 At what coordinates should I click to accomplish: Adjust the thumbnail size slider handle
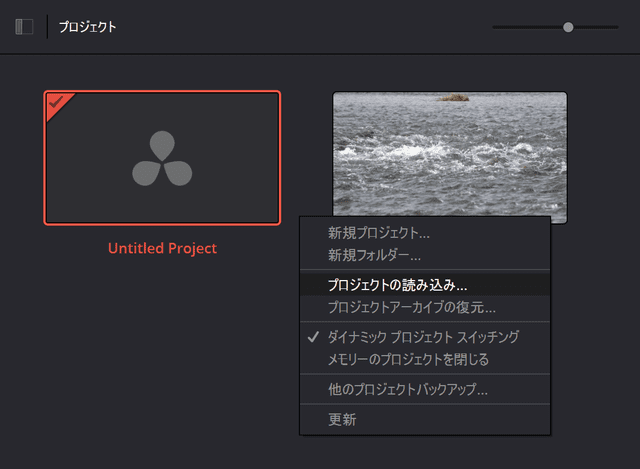point(568,27)
